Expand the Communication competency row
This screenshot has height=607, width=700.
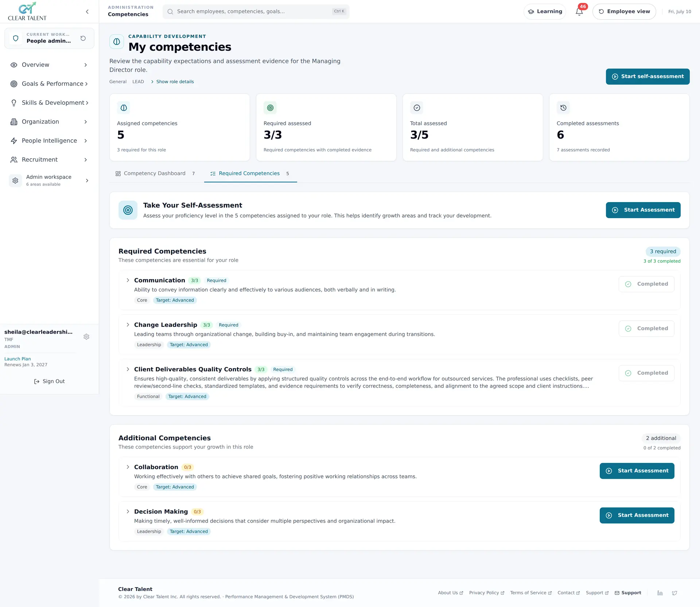point(128,280)
